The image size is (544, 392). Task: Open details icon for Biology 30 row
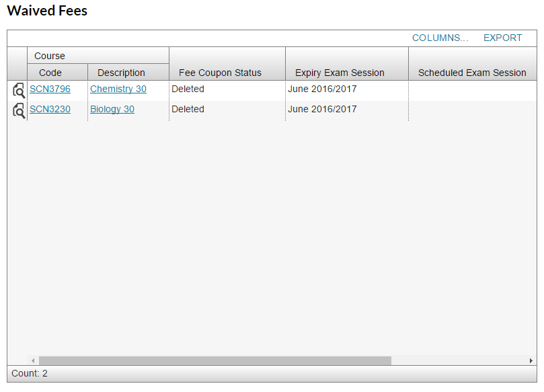click(x=18, y=110)
